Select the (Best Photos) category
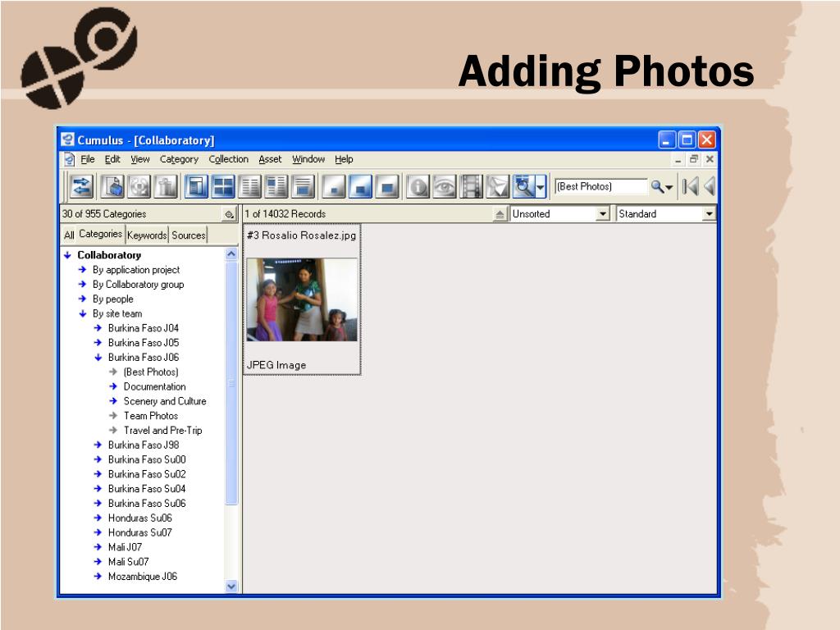The image size is (840, 630). 151,372
